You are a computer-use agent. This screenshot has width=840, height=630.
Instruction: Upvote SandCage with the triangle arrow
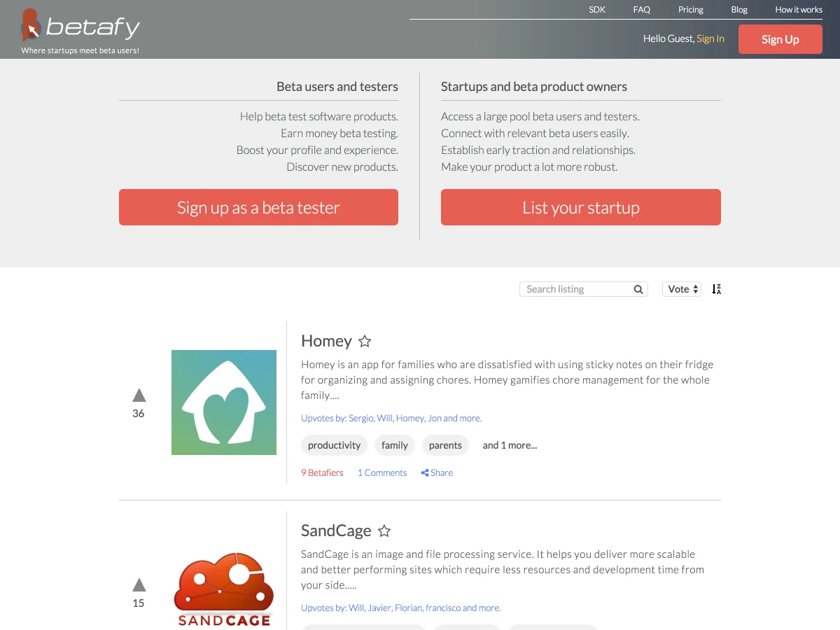(x=139, y=584)
